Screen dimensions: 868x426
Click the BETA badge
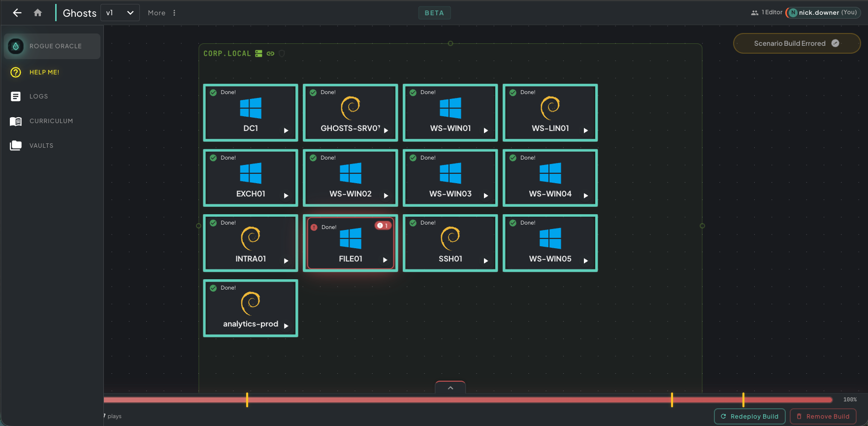434,13
